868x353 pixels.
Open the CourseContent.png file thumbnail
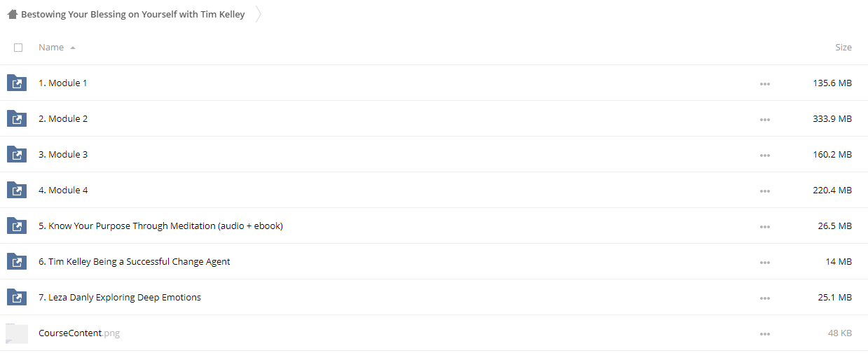tap(17, 333)
